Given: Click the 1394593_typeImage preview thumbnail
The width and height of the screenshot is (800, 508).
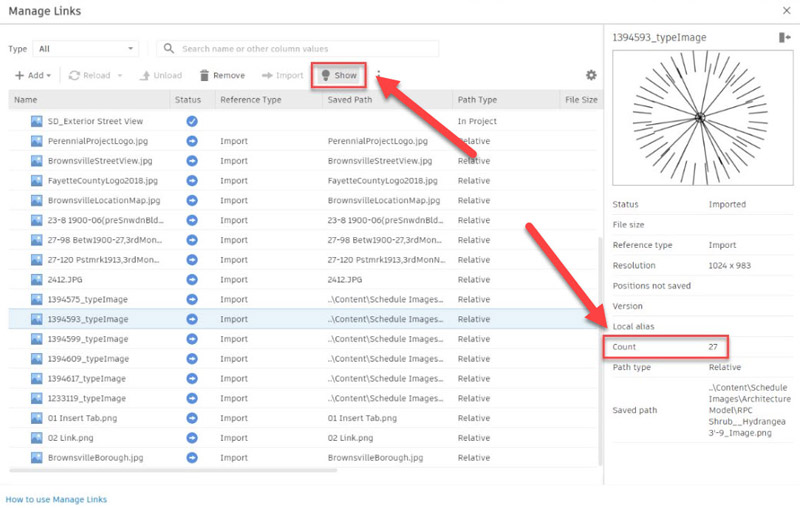Looking at the screenshot, I should (700, 118).
